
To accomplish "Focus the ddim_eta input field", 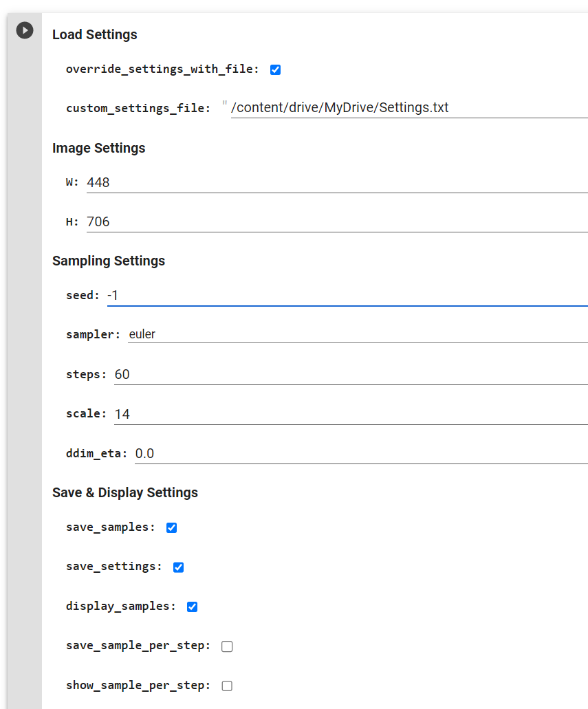I will click(x=361, y=453).
